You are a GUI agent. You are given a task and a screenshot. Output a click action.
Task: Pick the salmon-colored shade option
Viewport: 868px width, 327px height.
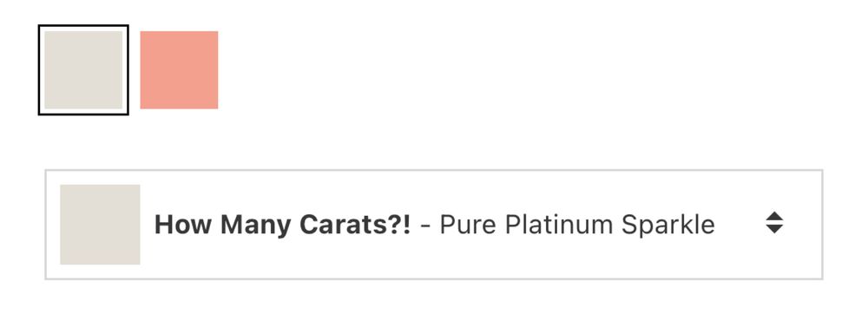[x=179, y=69]
